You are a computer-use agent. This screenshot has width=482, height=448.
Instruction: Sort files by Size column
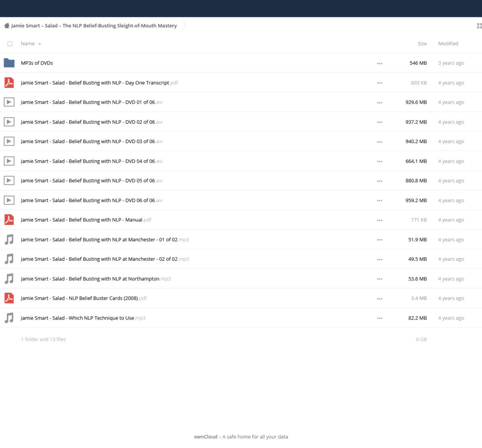[422, 43]
